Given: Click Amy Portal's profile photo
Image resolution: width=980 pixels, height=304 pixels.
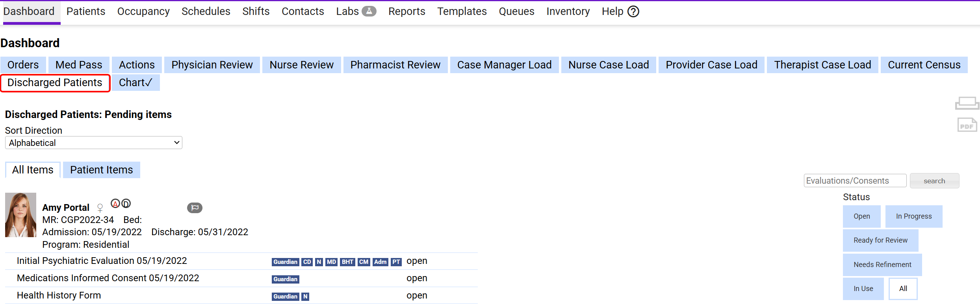Looking at the screenshot, I should [x=20, y=215].
